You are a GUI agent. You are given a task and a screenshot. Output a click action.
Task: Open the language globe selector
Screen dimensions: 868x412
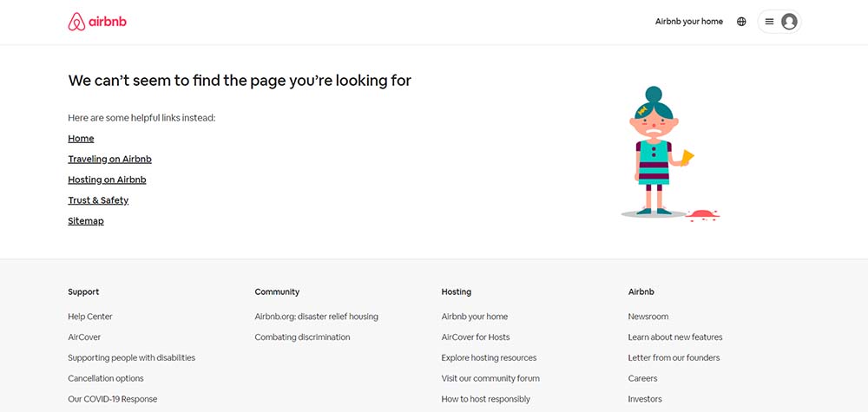[741, 22]
